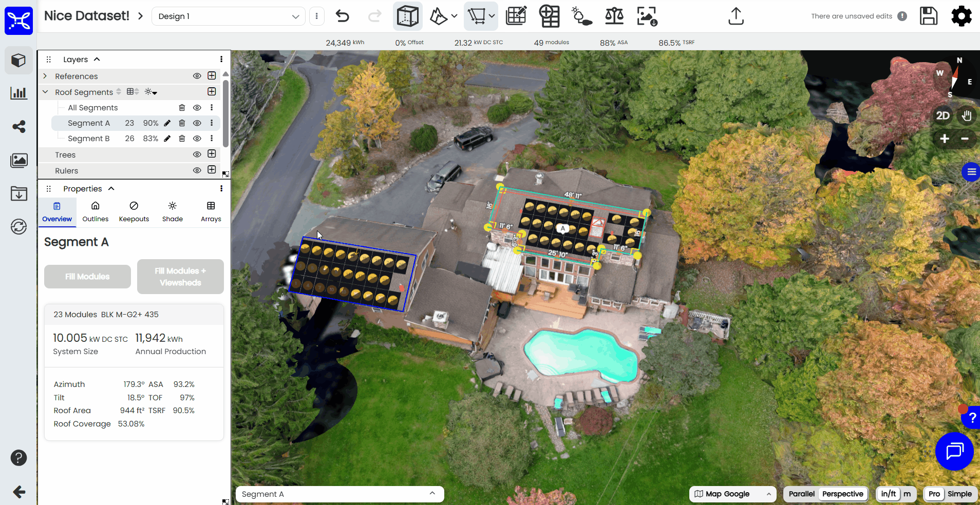980x505 pixels.
Task: Toggle visibility of Segment B
Action: coord(197,139)
